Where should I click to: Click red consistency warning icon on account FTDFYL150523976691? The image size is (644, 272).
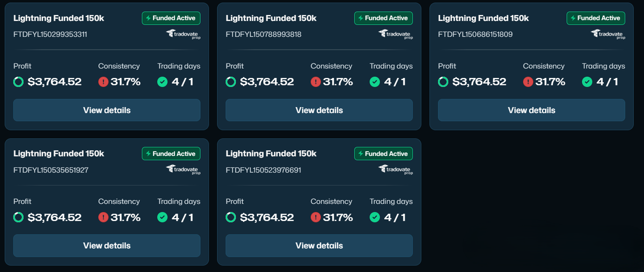coord(316,217)
